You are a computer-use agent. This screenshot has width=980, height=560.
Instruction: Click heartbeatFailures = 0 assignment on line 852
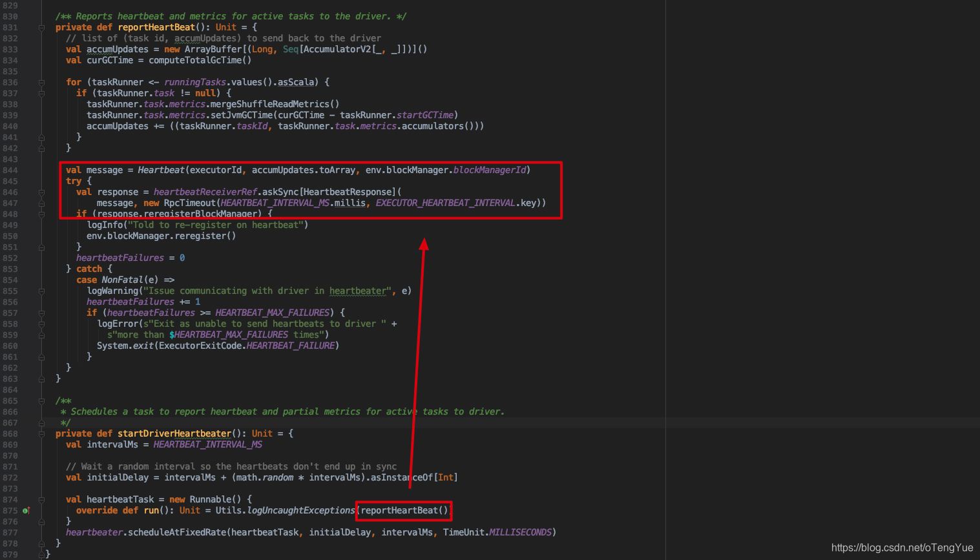point(130,258)
